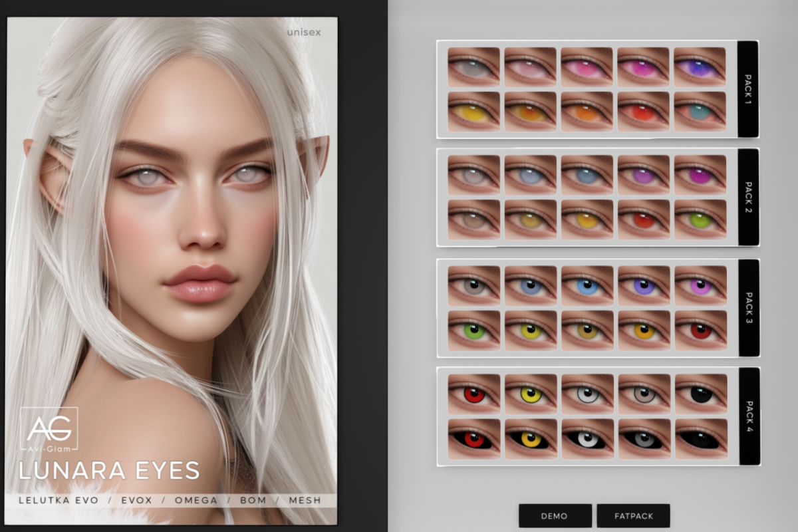Choose the teal eye swatch in Pack 1

700,112
